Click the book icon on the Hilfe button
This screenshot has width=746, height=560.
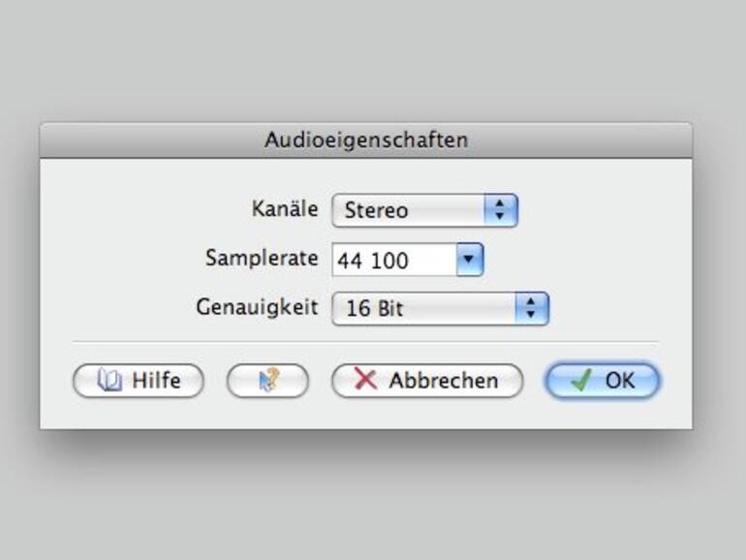tap(109, 381)
